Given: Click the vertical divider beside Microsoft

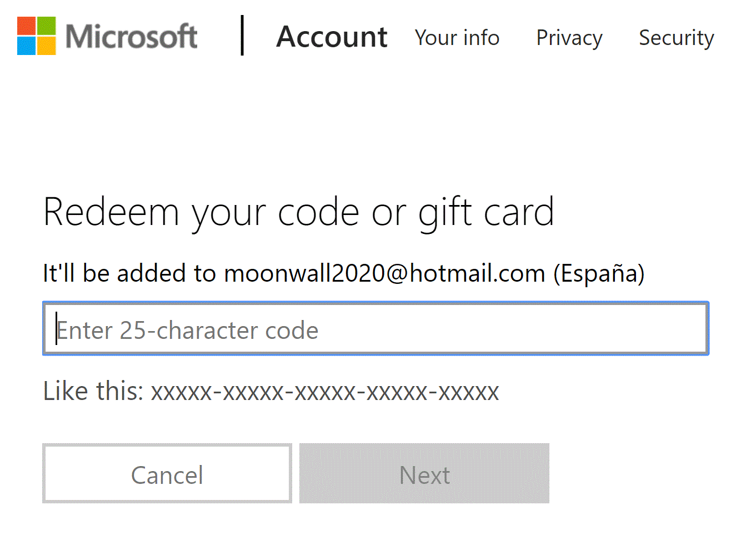Looking at the screenshot, I should pos(242,36).
